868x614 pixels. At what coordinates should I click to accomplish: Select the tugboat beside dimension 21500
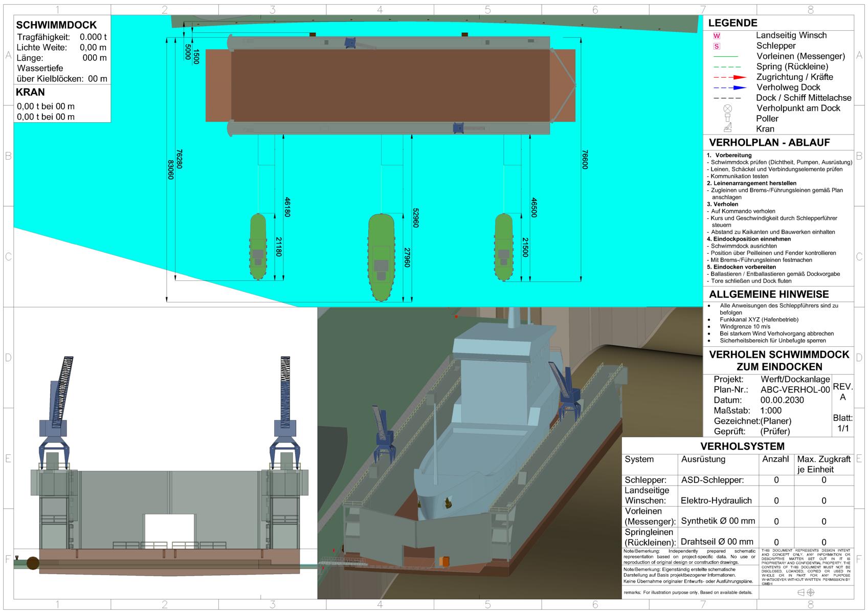tap(504, 247)
